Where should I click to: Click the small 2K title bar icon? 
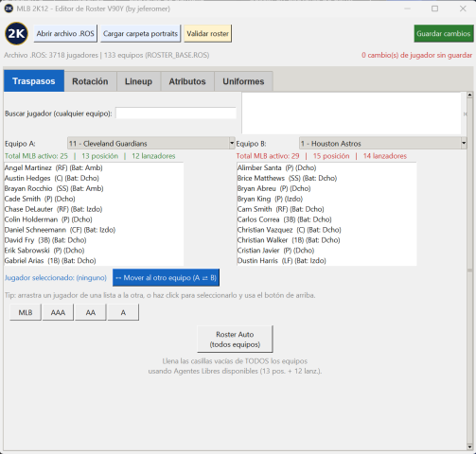[9, 9]
